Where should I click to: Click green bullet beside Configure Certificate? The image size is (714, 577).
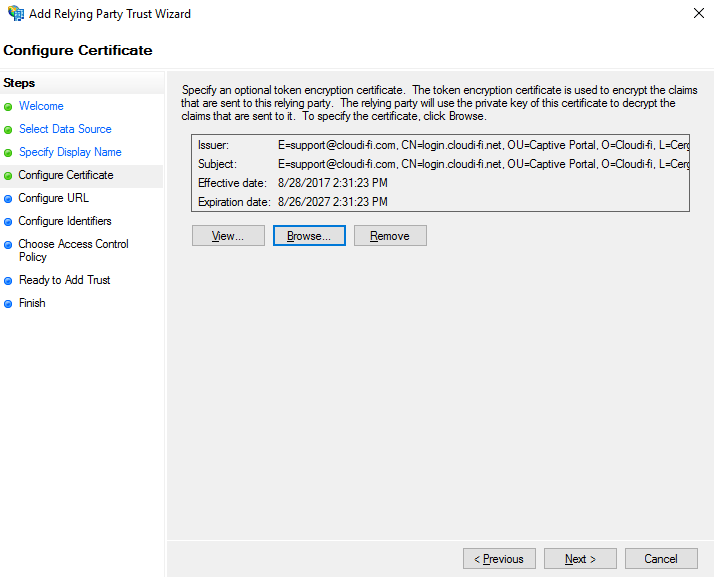click(x=8, y=176)
